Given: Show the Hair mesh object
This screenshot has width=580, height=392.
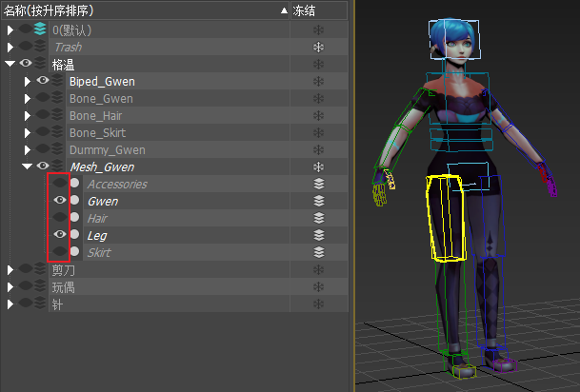Looking at the screenshot, I should pyautogui.click(x=60, y=218).
